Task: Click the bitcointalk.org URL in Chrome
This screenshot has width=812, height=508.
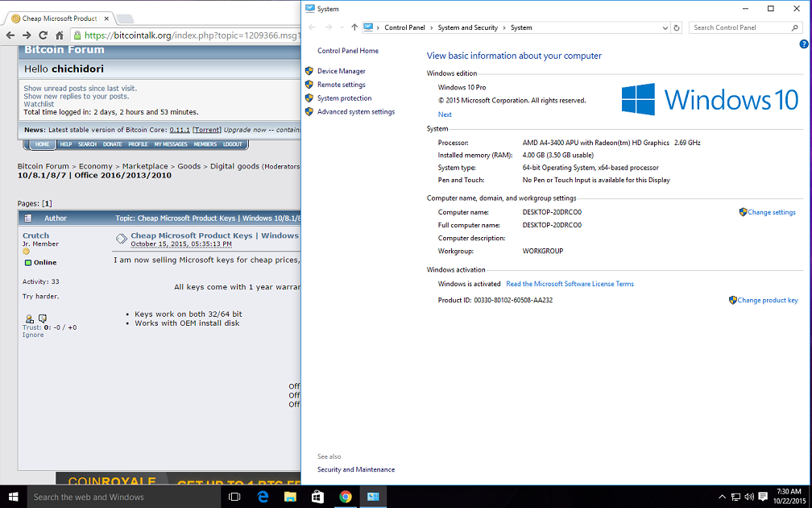Action: (192, 35)
